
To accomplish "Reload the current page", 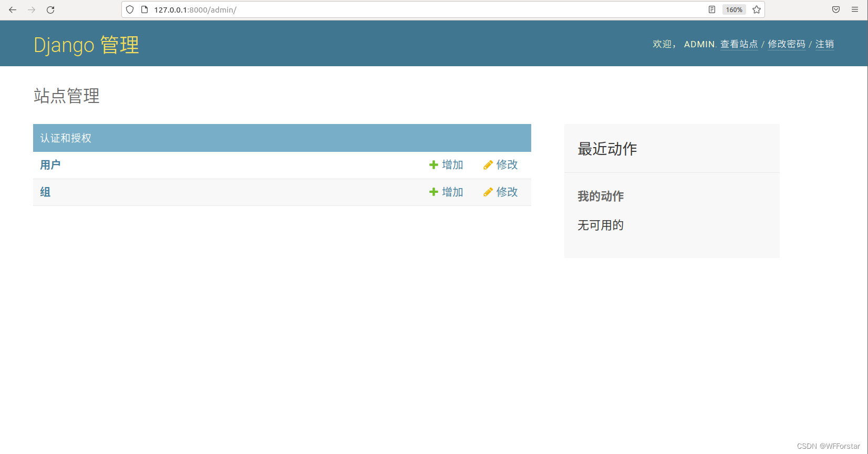I will 50,10.
